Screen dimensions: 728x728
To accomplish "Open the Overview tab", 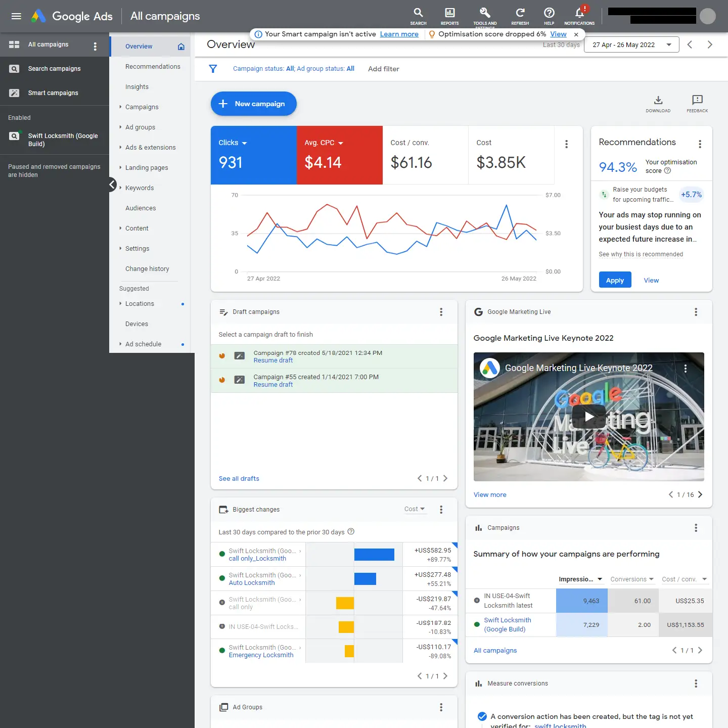I will click(150, 47).
